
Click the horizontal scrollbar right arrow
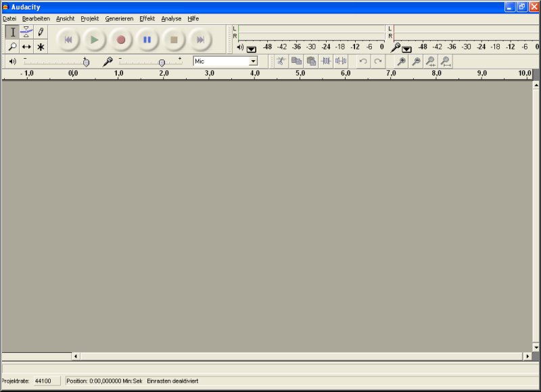click(x=527, y=356)
